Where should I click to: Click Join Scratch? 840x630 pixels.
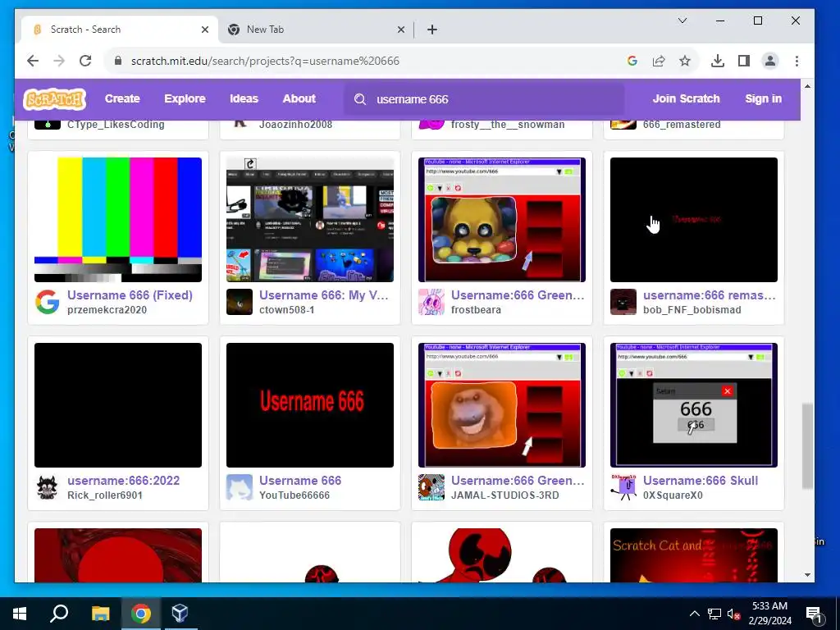pyautogui.click(x=686, y=98)
